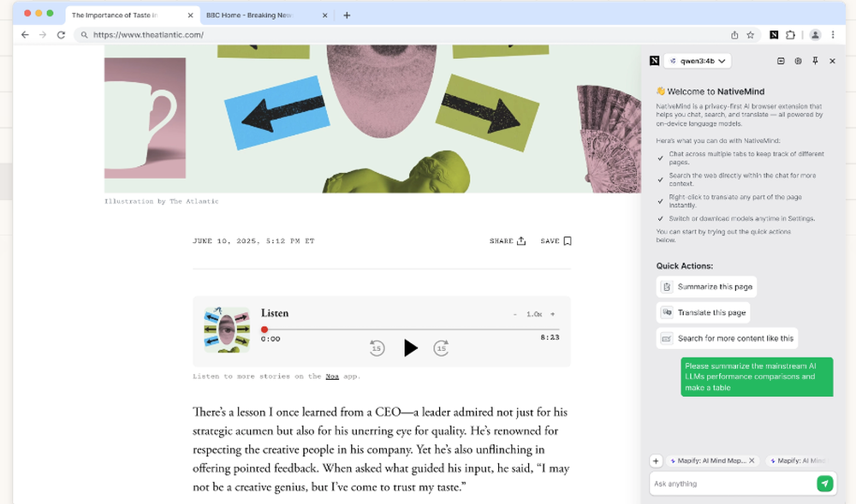Click the NativeMind logo icon
Screen dimensions: 856x504
655,61
